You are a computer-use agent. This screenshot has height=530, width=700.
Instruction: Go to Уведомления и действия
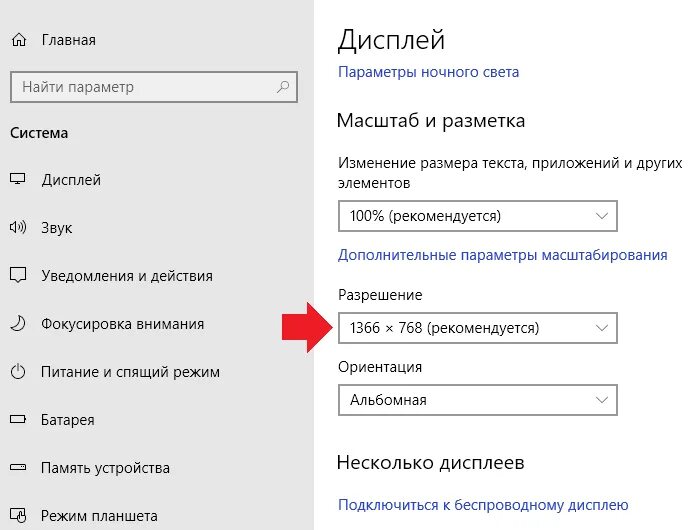point(127,276)
